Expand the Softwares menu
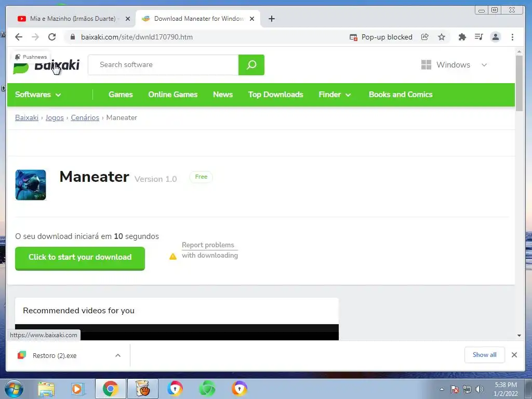 tap(38, 95)
